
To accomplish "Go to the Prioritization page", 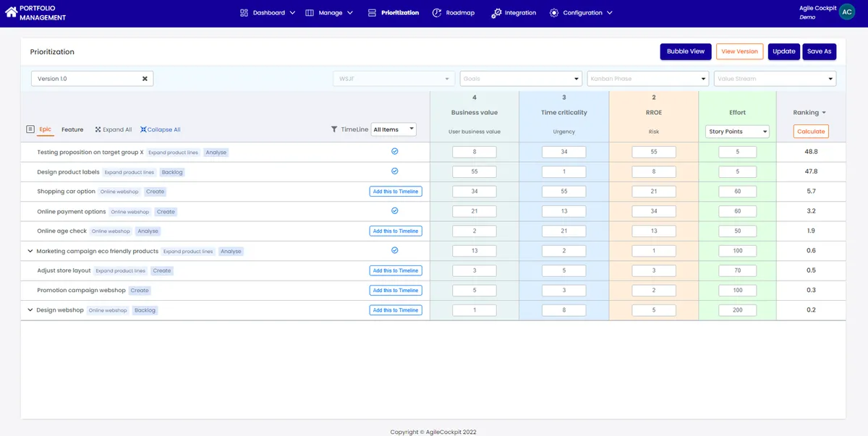I will (x=393, y=12).
